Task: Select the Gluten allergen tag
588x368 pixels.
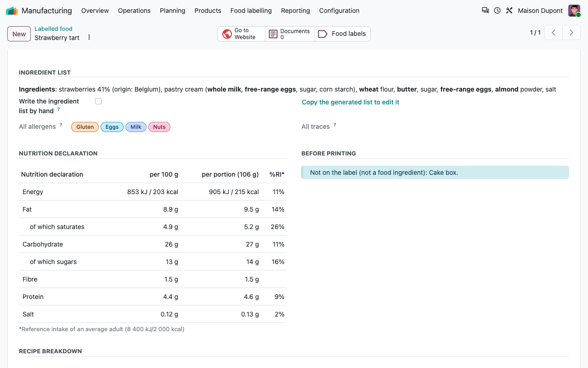Action: click(85, 127)
